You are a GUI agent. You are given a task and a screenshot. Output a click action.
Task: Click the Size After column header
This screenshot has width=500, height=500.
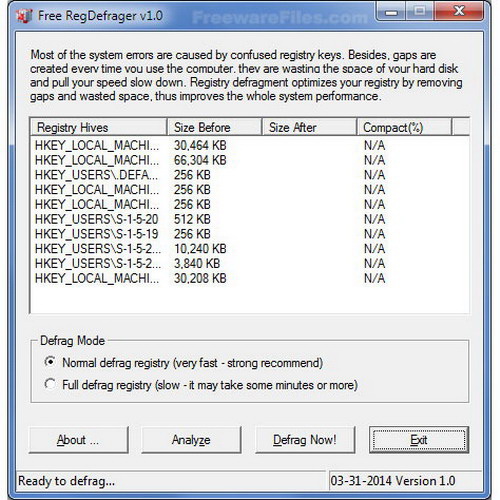tap(309, 127)
